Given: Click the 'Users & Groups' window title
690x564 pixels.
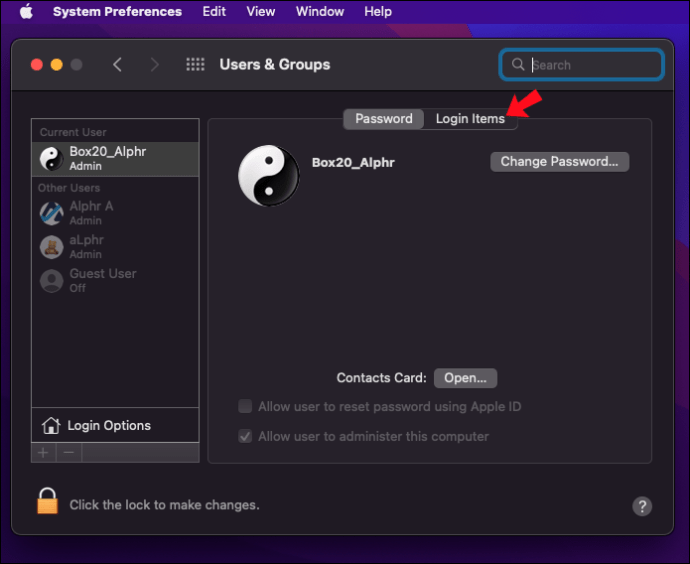Looking at the screenshot, I should coord(275,65).
